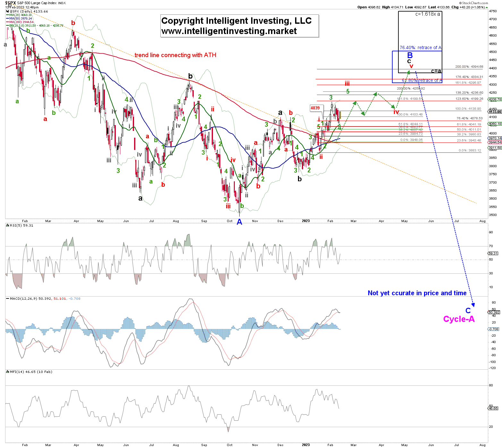Click the large blue C label above Cycle-A
Image resolution: width=502 pixels, height=448 pixels.
468,311
